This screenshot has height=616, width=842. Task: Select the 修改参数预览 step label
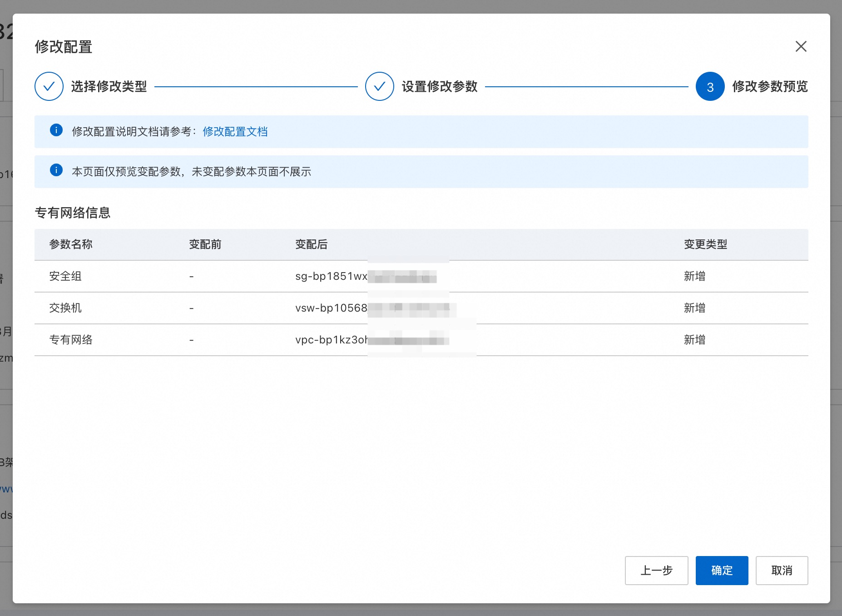pyautogui.click(x=770, y=86)
